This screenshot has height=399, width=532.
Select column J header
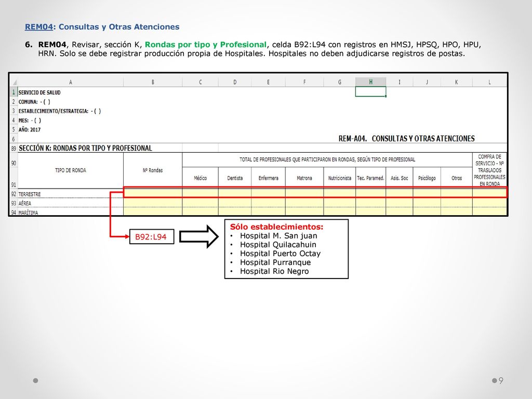coord(427,82)
